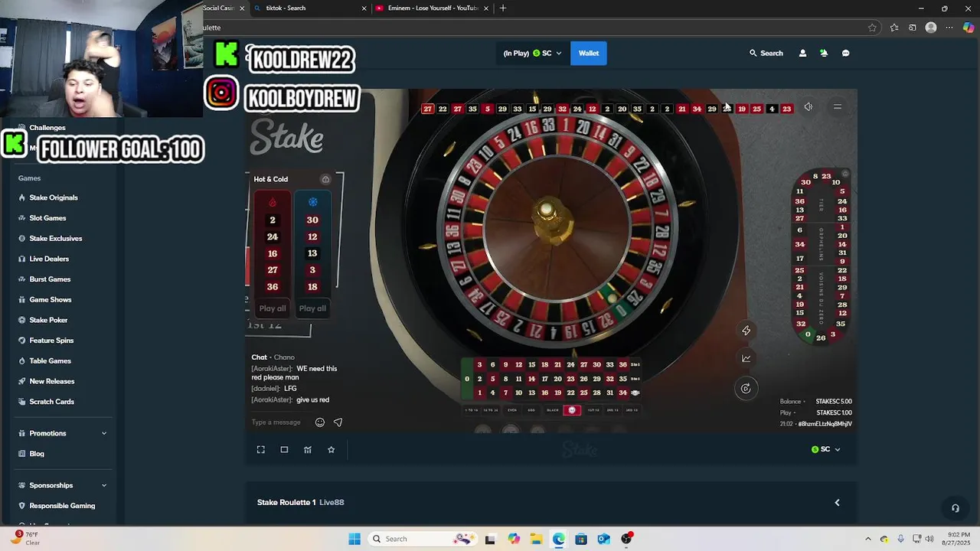Play all hot numbers
Screen dimensions: 980x551
(272, 308)
